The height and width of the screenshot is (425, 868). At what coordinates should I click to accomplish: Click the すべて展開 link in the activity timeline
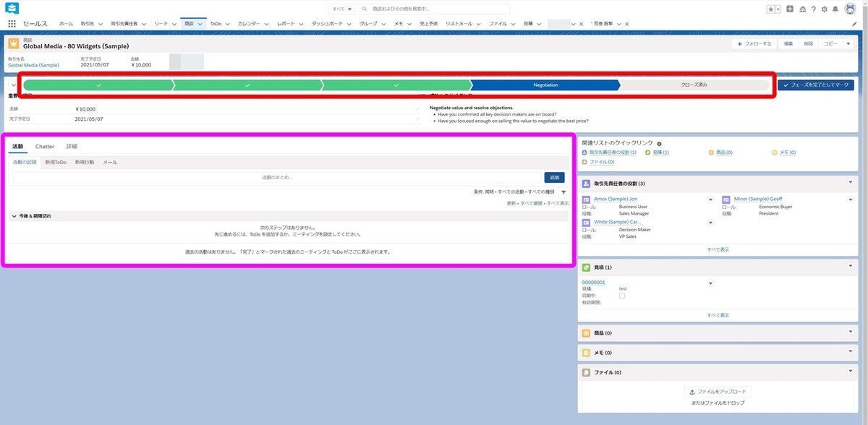pos(532,204)
